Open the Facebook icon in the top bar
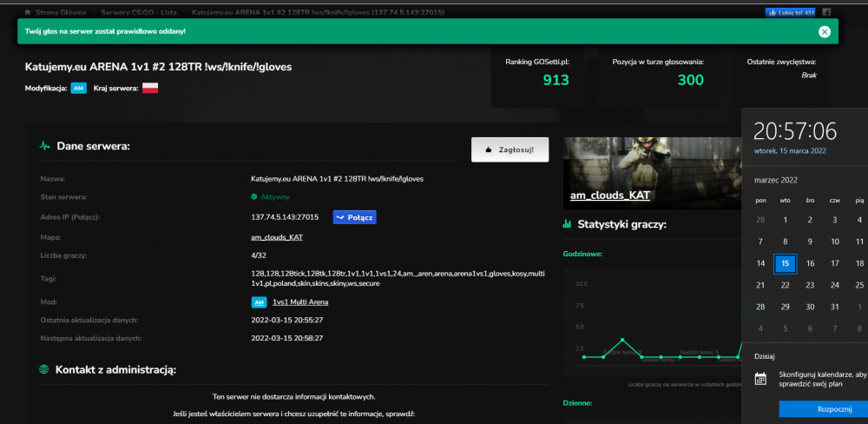 [826, 12]
